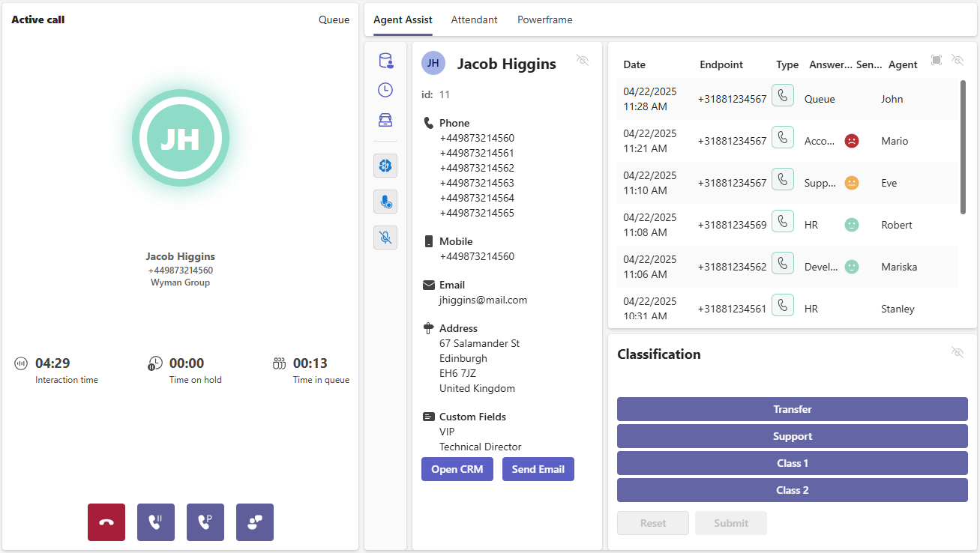The height and width of the screenshot is (553, 980).
Task: Hang up with the red end call button
Action: click(x=106, y=522)
